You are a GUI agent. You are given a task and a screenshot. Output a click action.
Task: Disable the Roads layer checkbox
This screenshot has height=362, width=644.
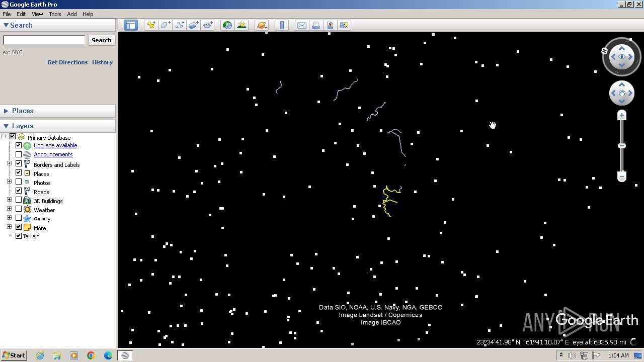point(19,191)
